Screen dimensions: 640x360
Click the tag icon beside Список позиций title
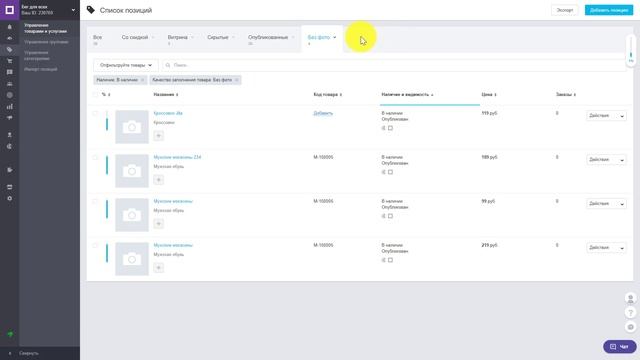click(91, 10)
